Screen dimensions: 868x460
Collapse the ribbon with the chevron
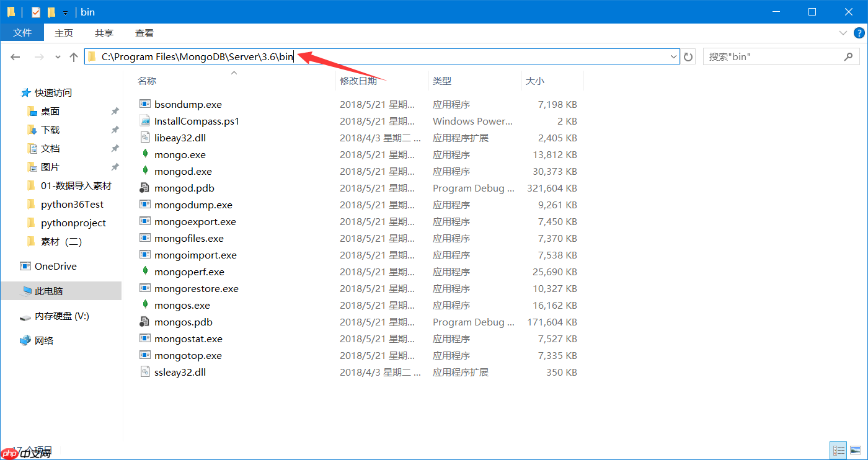pos(843,33)
